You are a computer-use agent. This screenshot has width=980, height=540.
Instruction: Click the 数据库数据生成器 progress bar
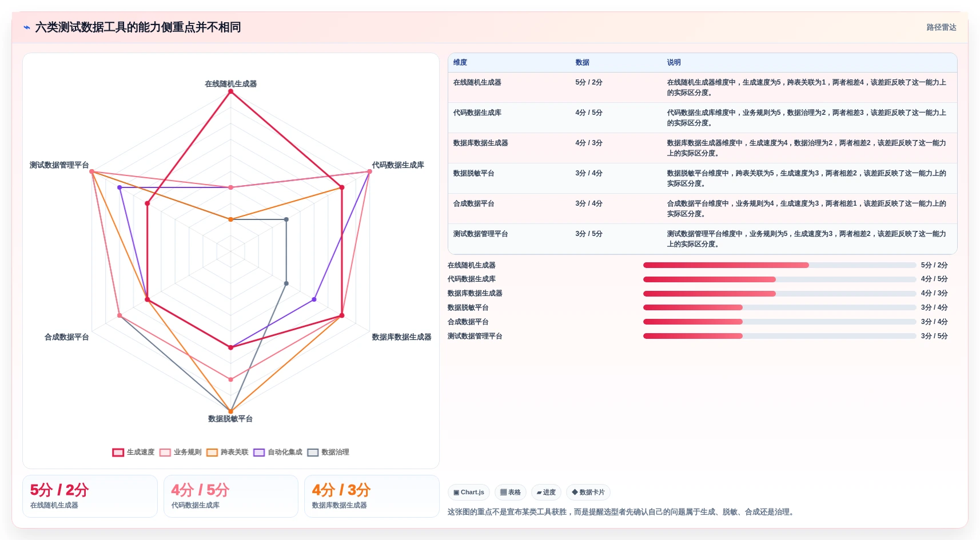pyautogui.click(x=780, y=294)
